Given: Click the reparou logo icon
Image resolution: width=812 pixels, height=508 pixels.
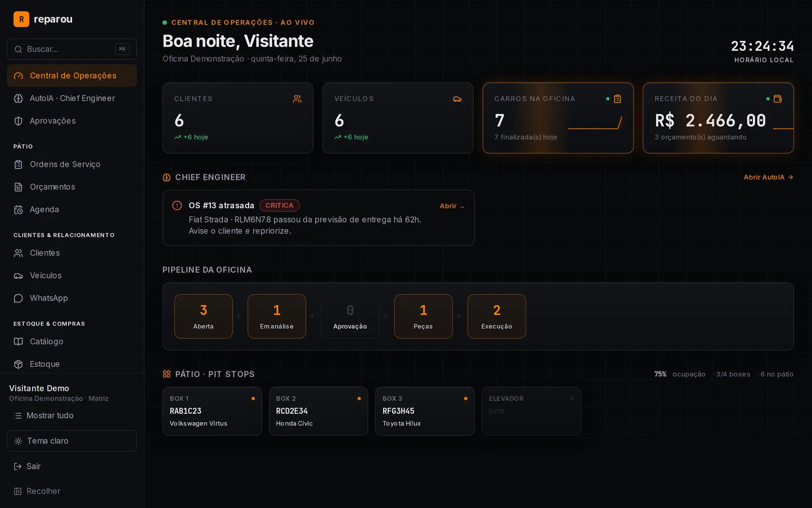Looking at the screenshot, I should [x=21, y=19].
